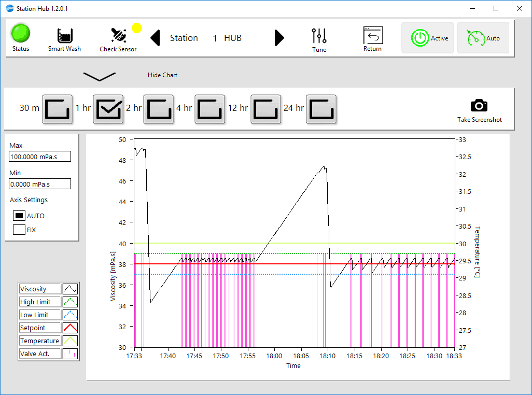Click the Min viscosity input field

click(x=40, y=184)
